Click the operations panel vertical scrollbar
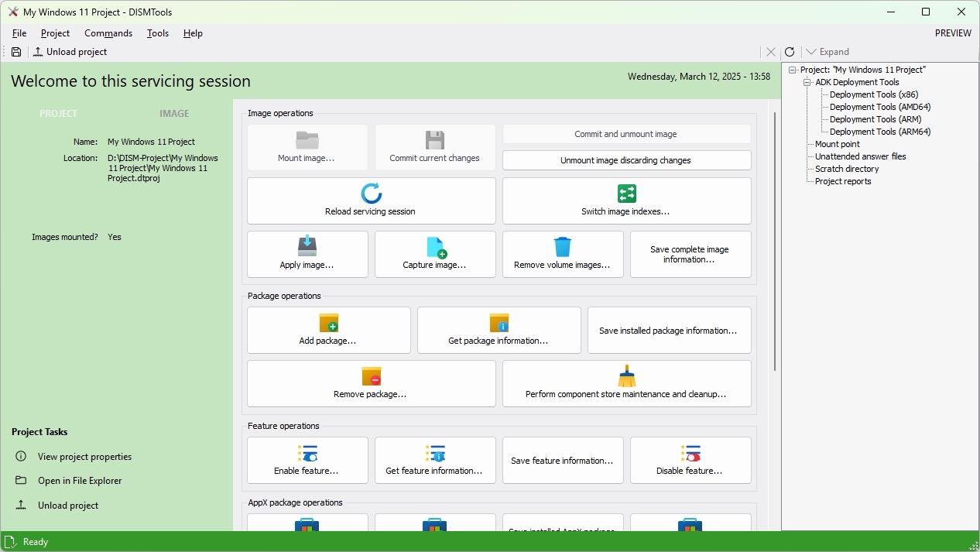The height and width of the screenshot is (552, 980). [x=775, y=240]
